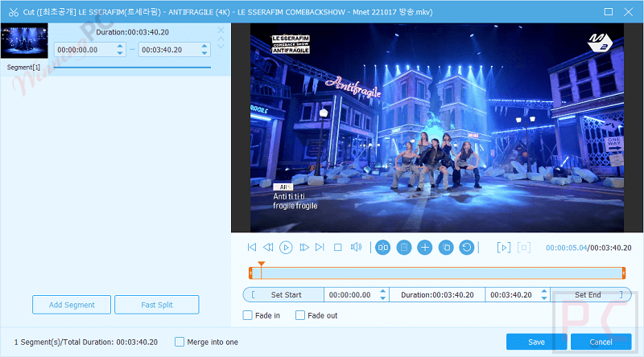The image size is (644, 357).
Task: Click the play segment bracket icon
Action: (504, 248)
